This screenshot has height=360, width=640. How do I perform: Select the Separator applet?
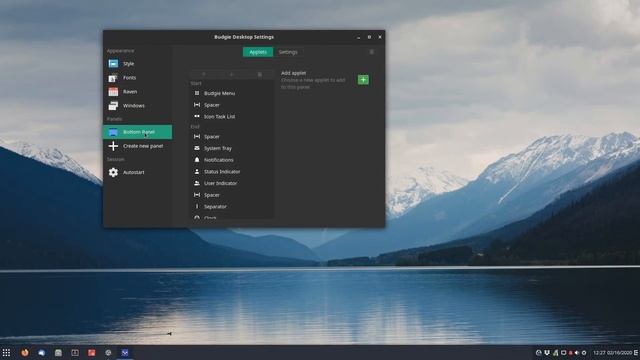tap(232, 207)
